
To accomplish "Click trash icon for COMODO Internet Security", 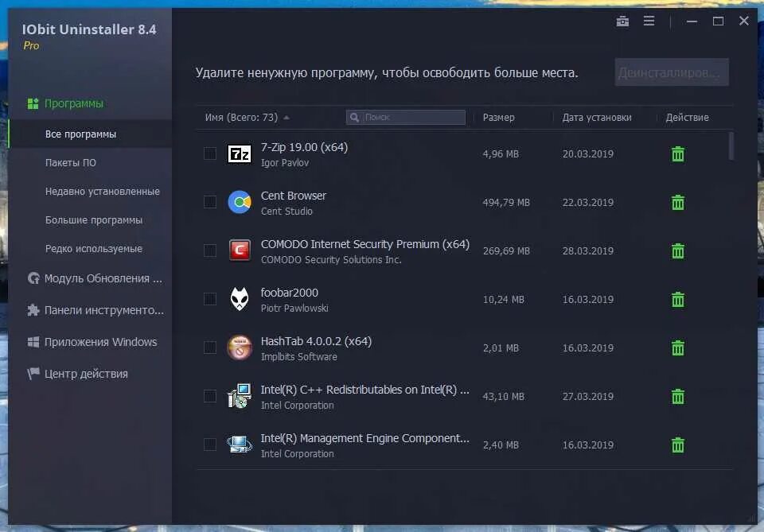I will click(678, 250).
